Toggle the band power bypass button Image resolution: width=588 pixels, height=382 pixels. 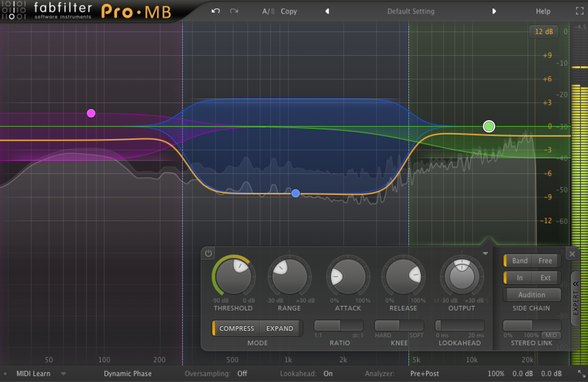[x=209, y=253]
